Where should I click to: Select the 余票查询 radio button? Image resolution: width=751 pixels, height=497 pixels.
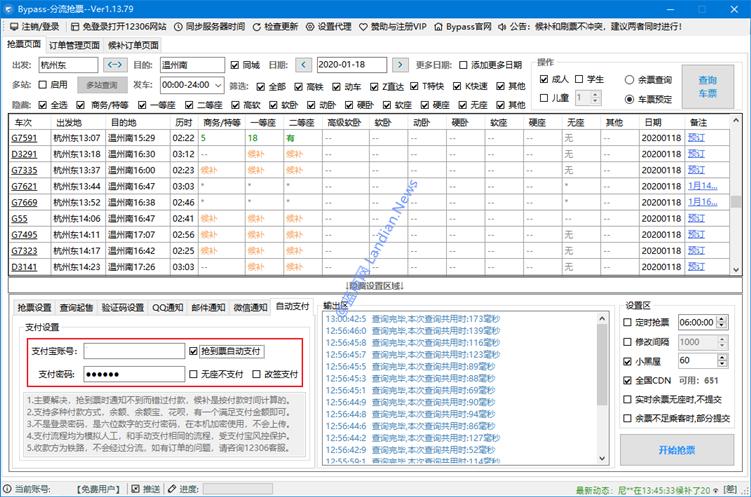pyautogui.click(x=630, y=80)
